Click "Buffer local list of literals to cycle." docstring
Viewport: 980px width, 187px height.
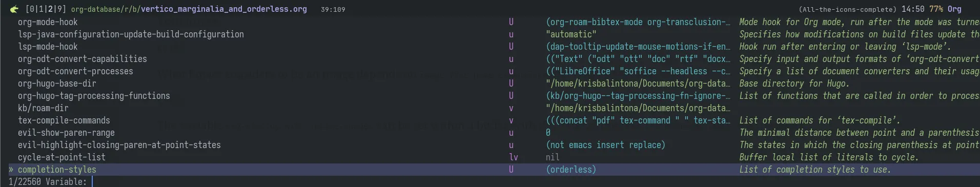pyautogui.click(x=829, y=157)
